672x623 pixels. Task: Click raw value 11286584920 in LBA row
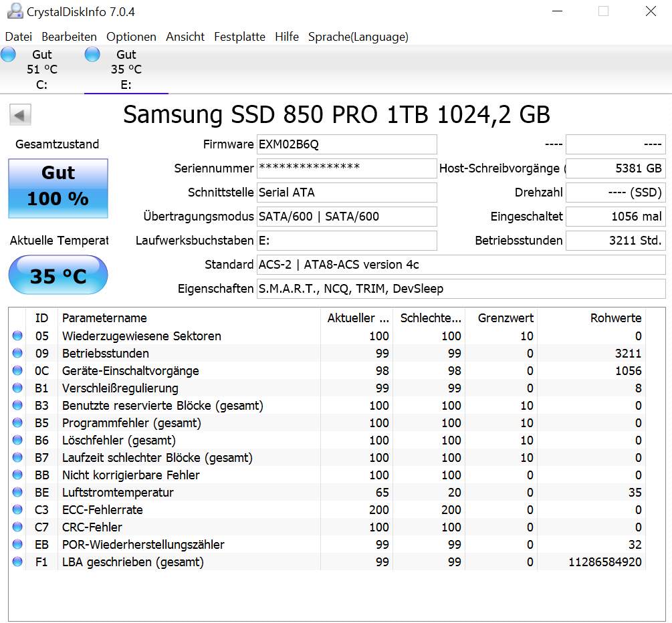(604, 562)
